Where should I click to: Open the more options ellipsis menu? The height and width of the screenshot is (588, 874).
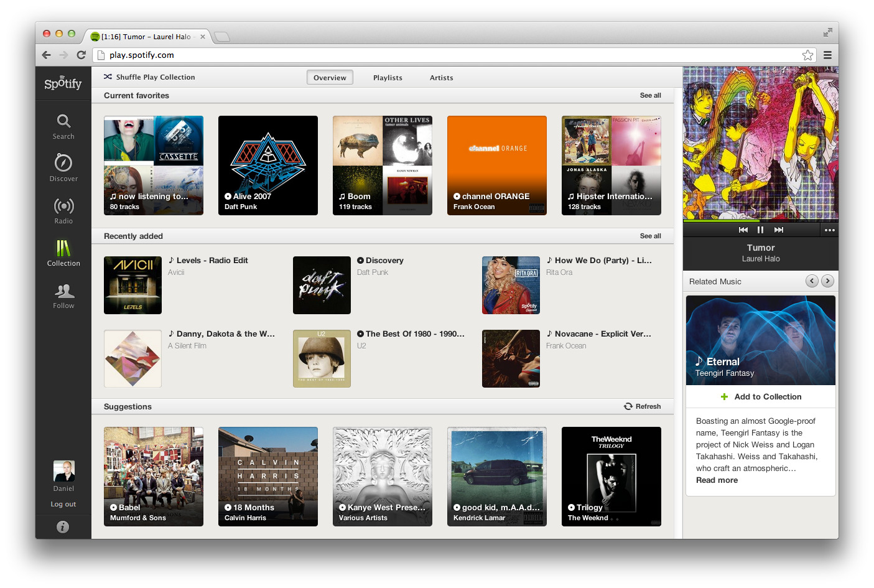829,230
